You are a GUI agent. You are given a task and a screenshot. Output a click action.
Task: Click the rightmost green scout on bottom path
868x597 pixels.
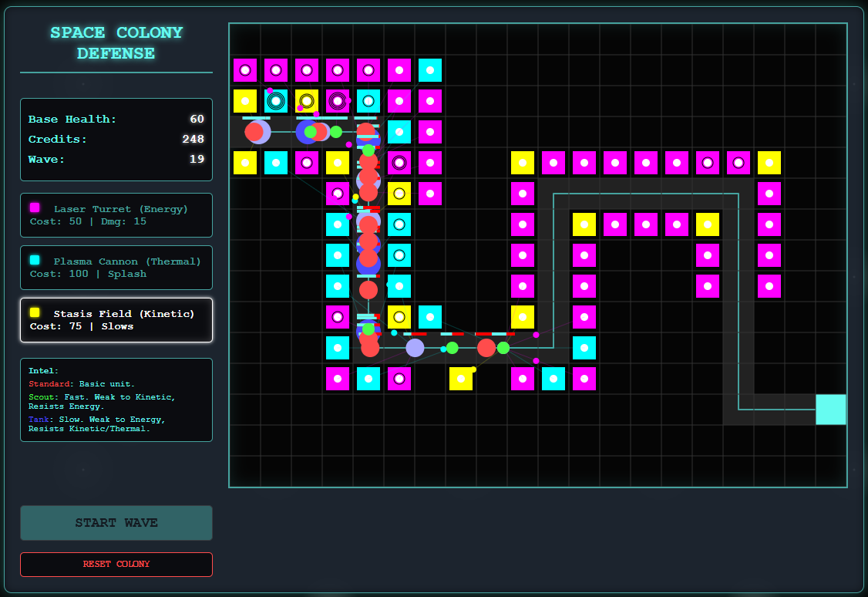click(x=503, y=348)
